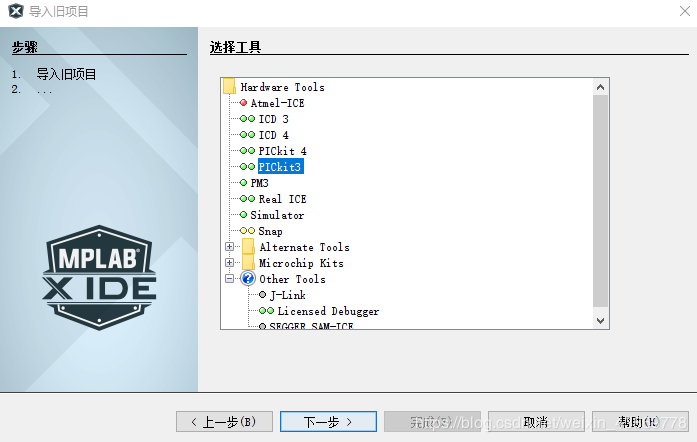Click the 取消 cancel button

coord(536,422)
